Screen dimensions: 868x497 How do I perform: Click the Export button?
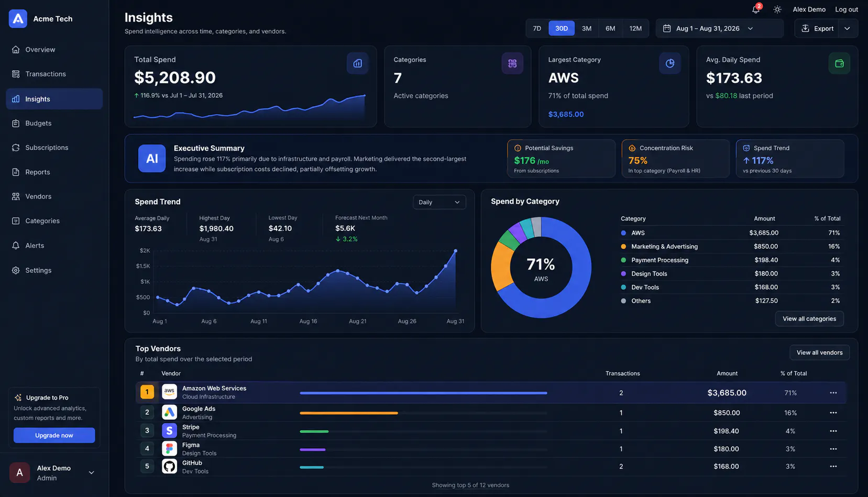pos(817,28)
